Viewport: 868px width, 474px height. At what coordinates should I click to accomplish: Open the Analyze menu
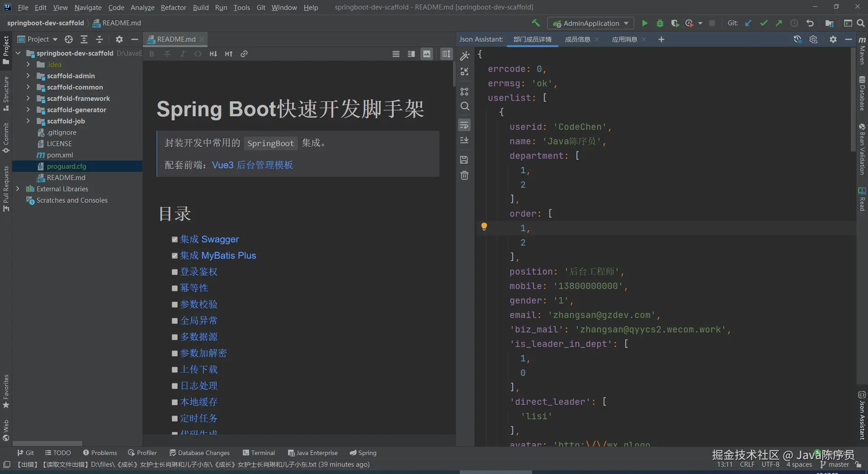[x=142, y=7]
